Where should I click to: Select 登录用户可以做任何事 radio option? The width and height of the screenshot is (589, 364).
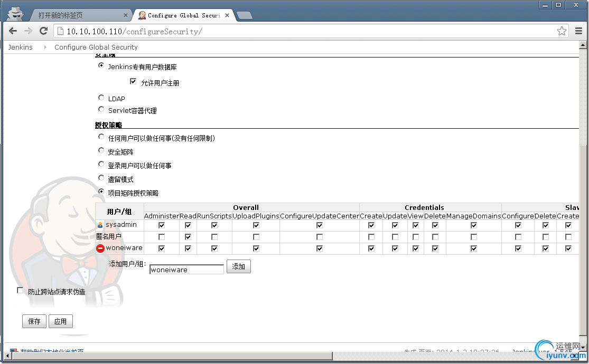click(101, 164)
